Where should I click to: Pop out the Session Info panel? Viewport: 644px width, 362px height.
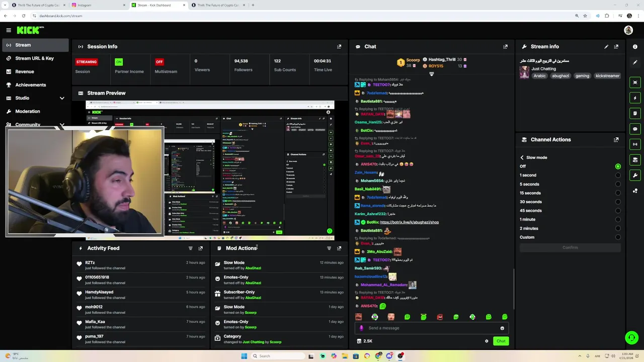click(x=339, y=46)
